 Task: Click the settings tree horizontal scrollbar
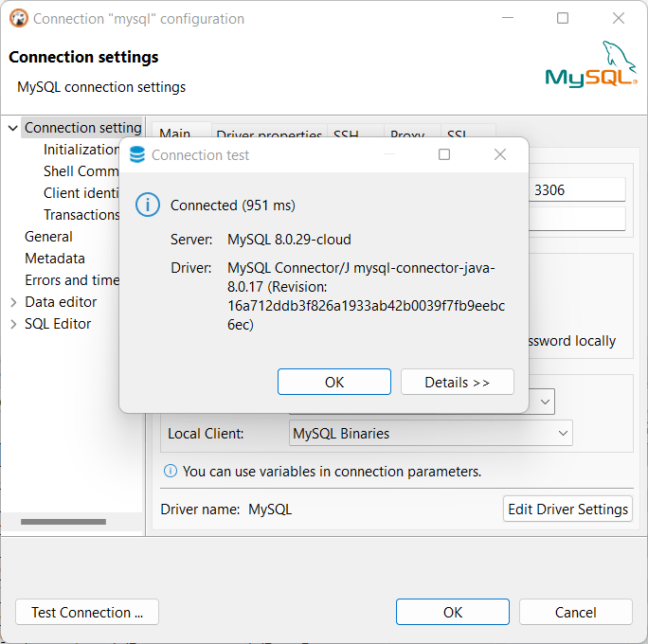coord(63,522)
